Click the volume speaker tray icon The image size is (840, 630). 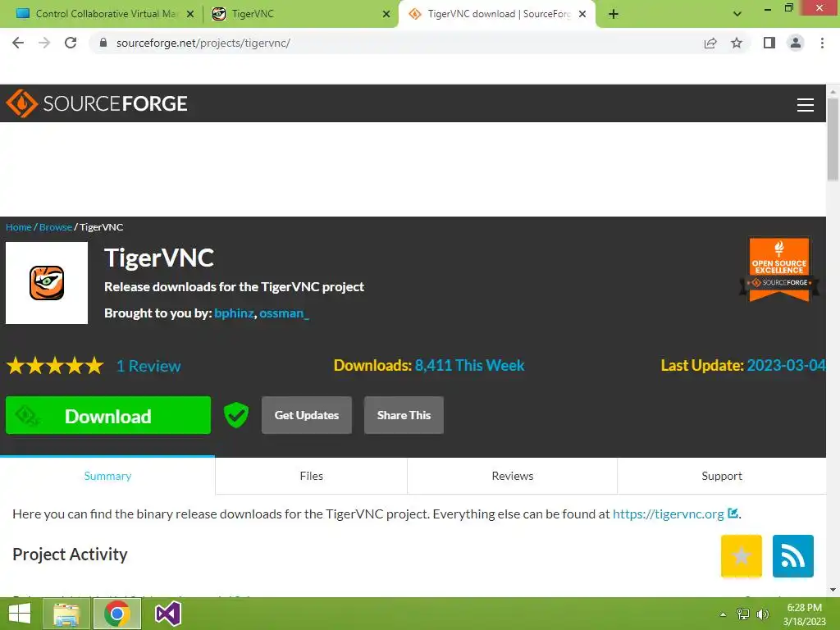[x=763, y=614]
